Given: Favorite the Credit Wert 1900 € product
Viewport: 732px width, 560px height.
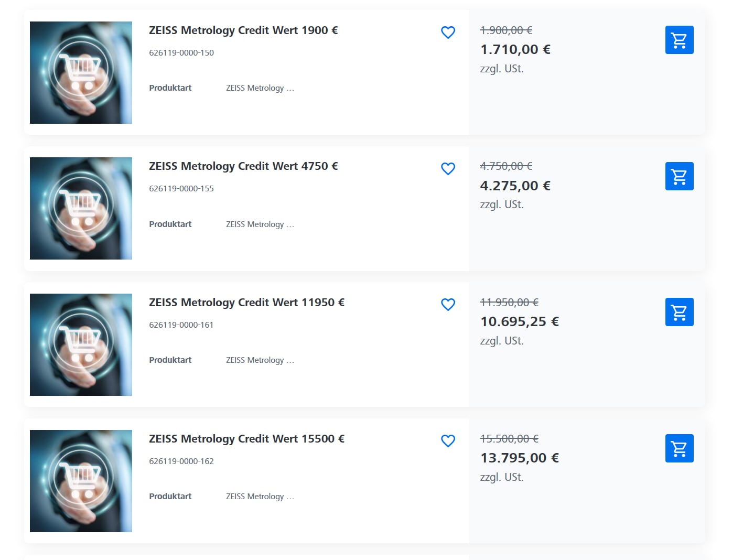Looking at the screenshot, I should 448,33.
